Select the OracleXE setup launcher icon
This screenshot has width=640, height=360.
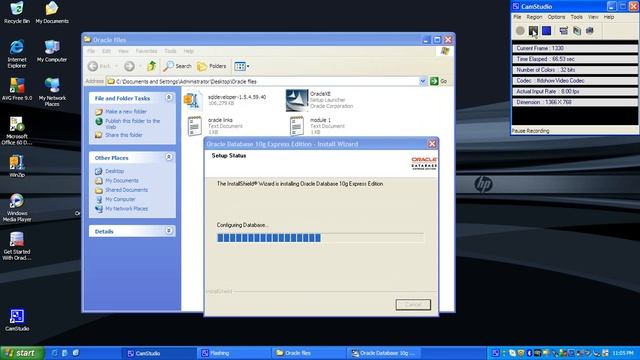[297, 100]
